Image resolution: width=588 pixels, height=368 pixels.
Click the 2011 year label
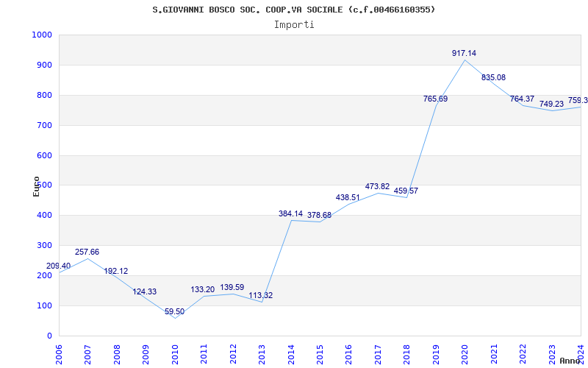204,354
